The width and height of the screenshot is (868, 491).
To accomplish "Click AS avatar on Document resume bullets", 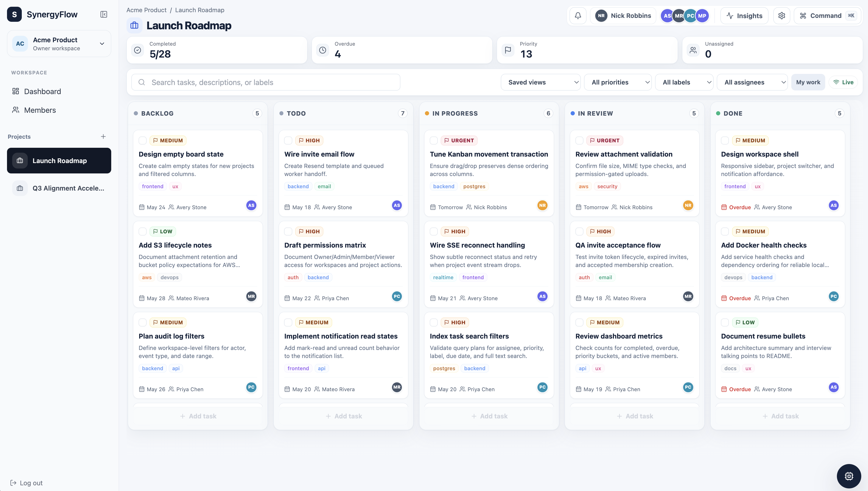I will 834,388.
